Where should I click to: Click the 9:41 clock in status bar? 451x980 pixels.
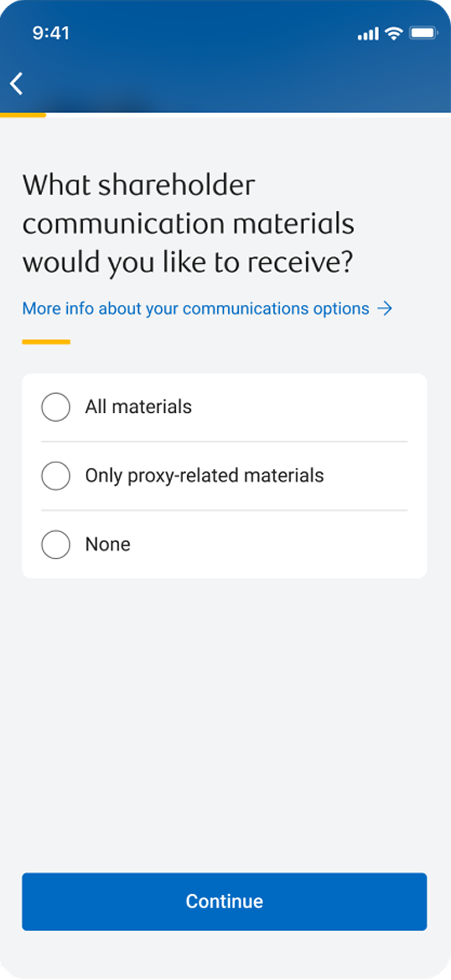51,33
